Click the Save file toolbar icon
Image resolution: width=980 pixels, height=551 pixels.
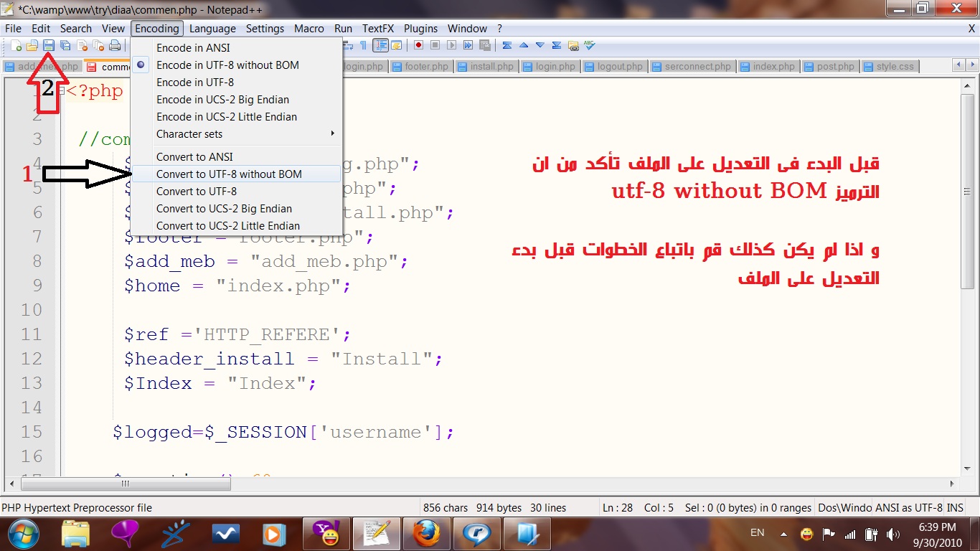point(49,46)
